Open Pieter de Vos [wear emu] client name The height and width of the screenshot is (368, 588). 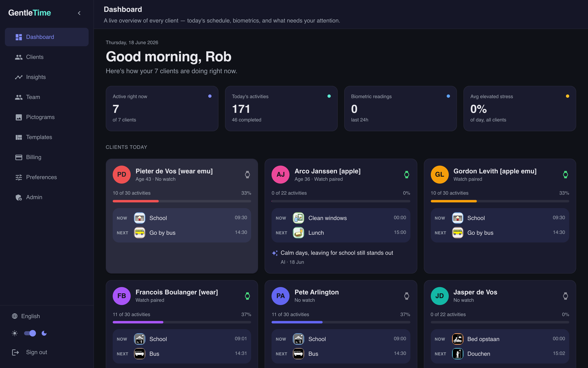tap(174, 171)
